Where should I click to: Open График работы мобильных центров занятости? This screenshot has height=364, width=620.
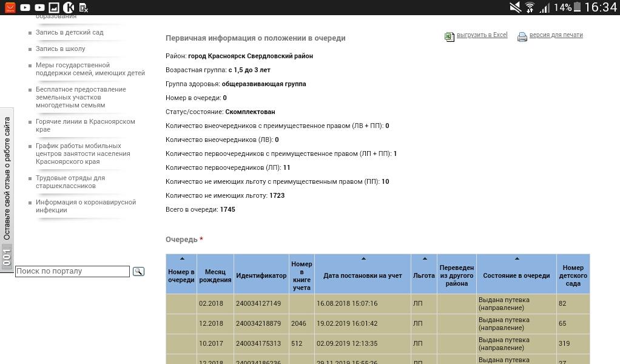click(83, 153)
